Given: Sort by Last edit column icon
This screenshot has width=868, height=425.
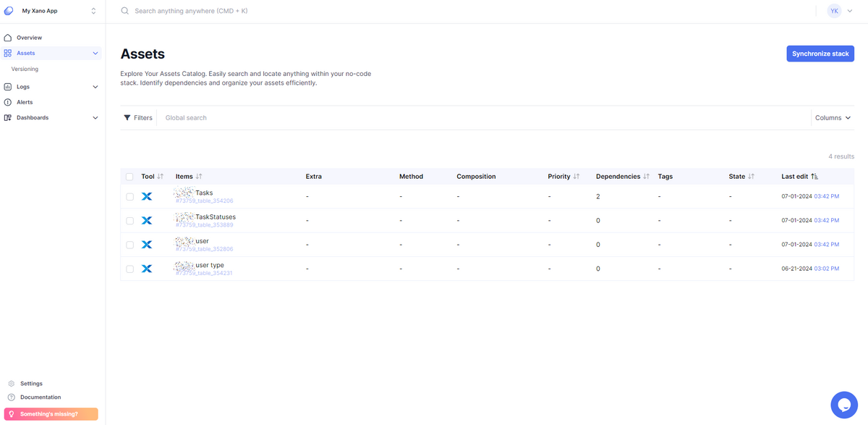Looking at the screenshot, I should (x=814, y=177).
